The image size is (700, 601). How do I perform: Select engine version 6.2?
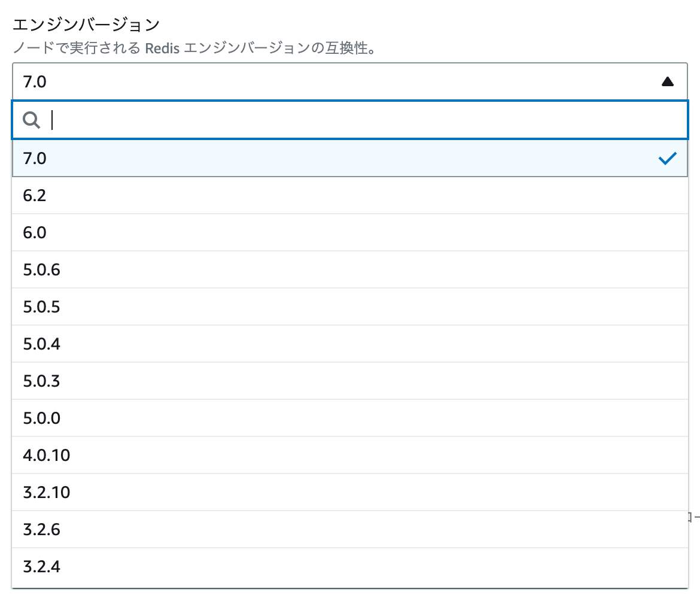click(350, 195)
